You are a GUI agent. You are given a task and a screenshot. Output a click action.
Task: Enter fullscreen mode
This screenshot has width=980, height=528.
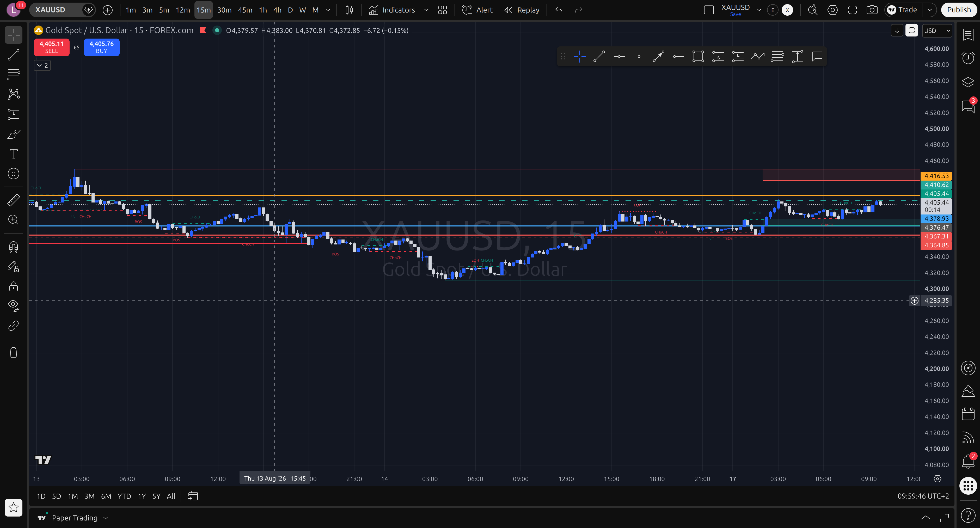pos(852,10)
